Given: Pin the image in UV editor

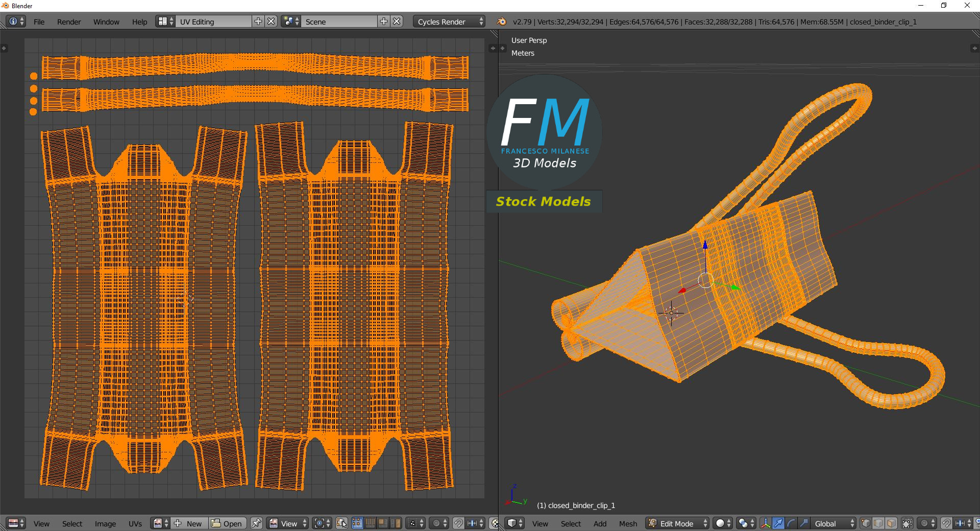Looking at the screenshot, I should 256,523.
